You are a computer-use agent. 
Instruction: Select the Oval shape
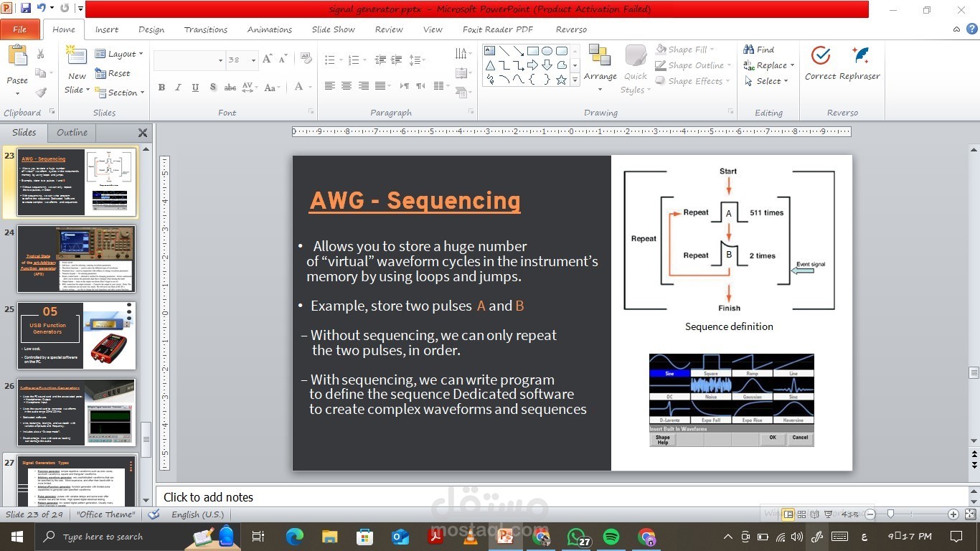(547, 51)
